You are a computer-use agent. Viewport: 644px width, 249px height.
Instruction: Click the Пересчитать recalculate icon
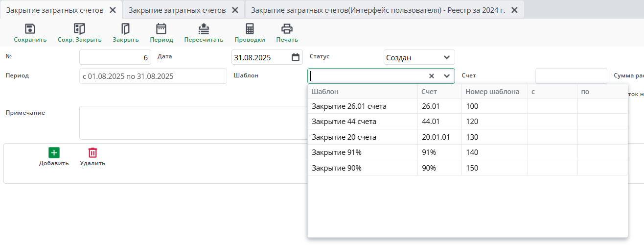(x=204, y=29)
